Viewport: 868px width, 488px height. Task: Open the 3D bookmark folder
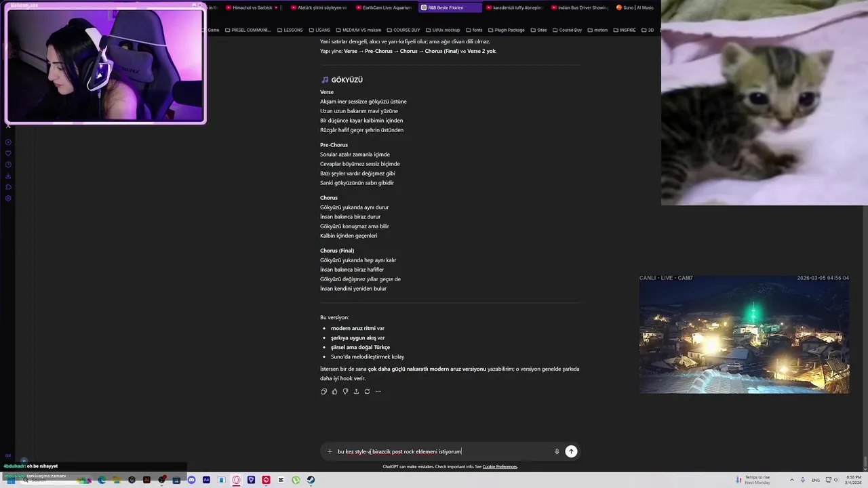click(647, 30)
